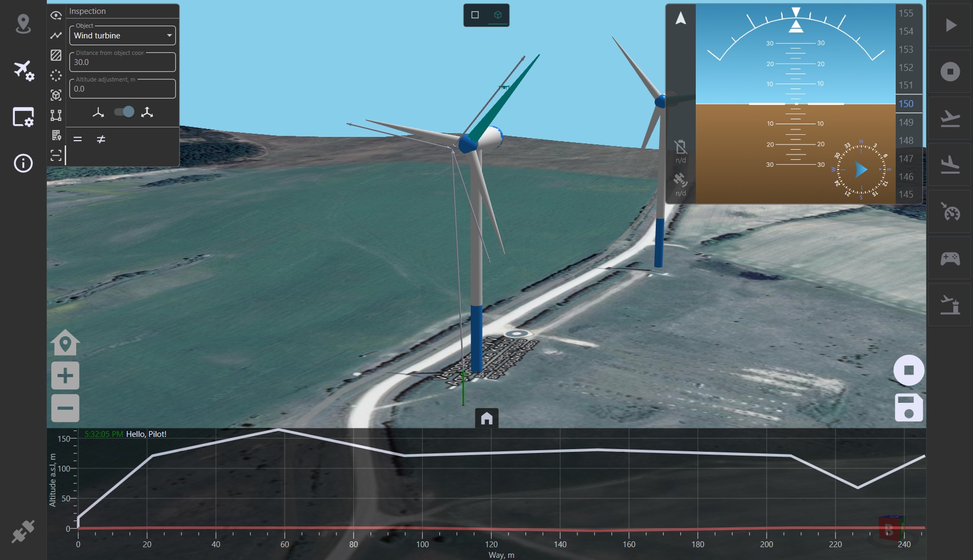Open the Object dropdown showing Wind turbine
This screenshot has width=973, height=560.
coord(122,35)
